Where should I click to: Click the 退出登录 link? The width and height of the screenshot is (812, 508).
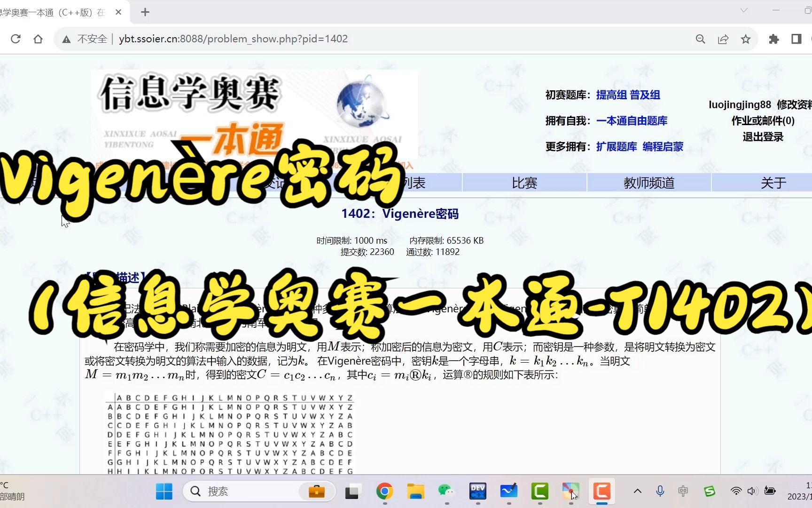click(763, 137)
